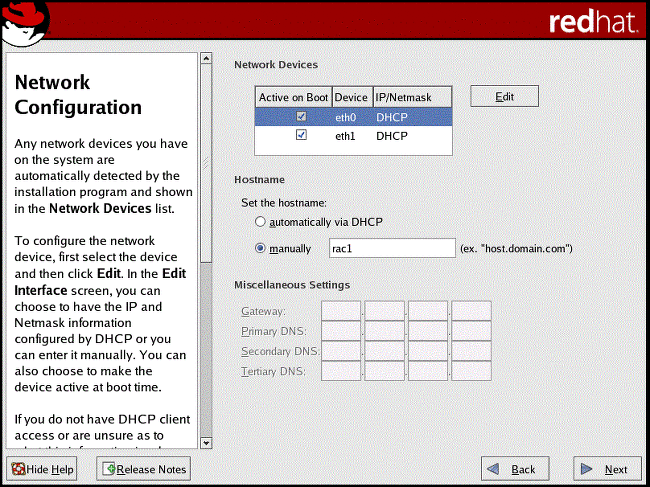Click first Primary DNS octet field

pyautogui.click(x=341, y=331)
